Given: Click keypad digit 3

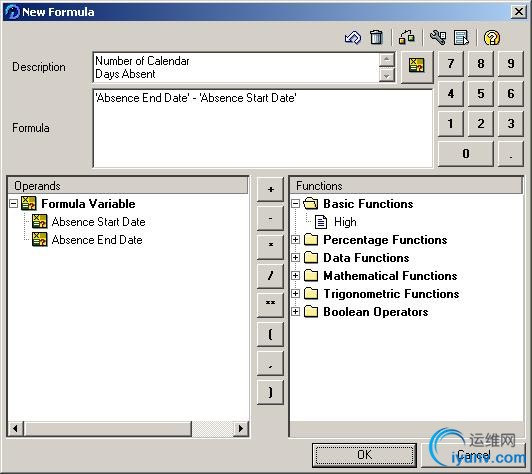Looking at the screenshot, I should click(x=511, y=124).
